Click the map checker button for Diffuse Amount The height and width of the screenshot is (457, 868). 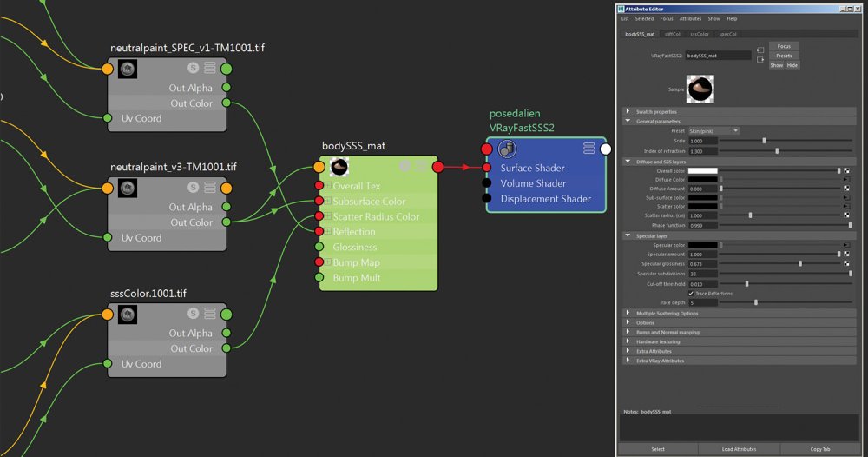tap(846, 189)
